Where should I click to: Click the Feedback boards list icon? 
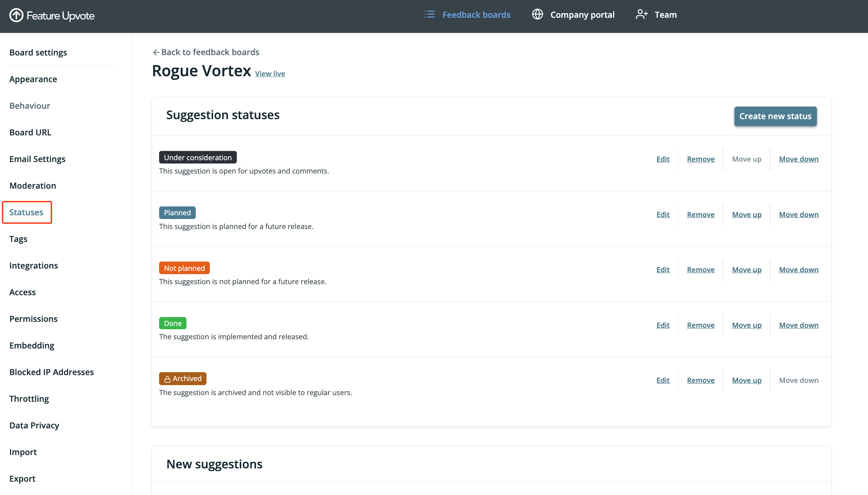429,14
